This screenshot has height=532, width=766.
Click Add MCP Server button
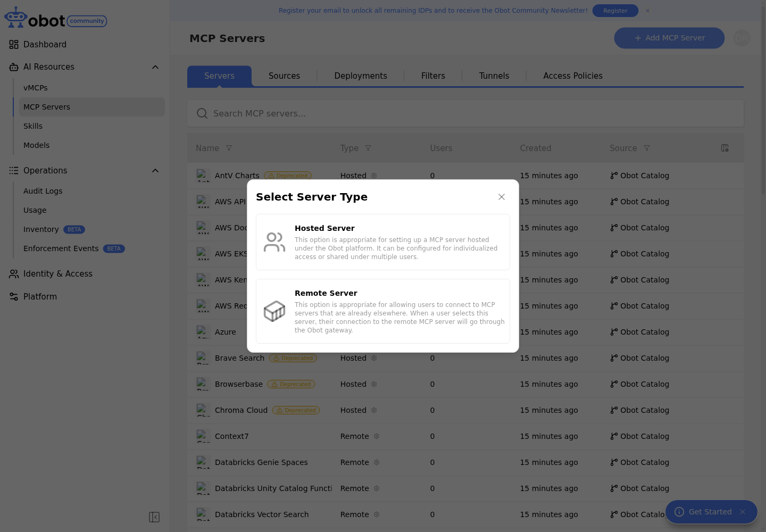click(669, 38)
